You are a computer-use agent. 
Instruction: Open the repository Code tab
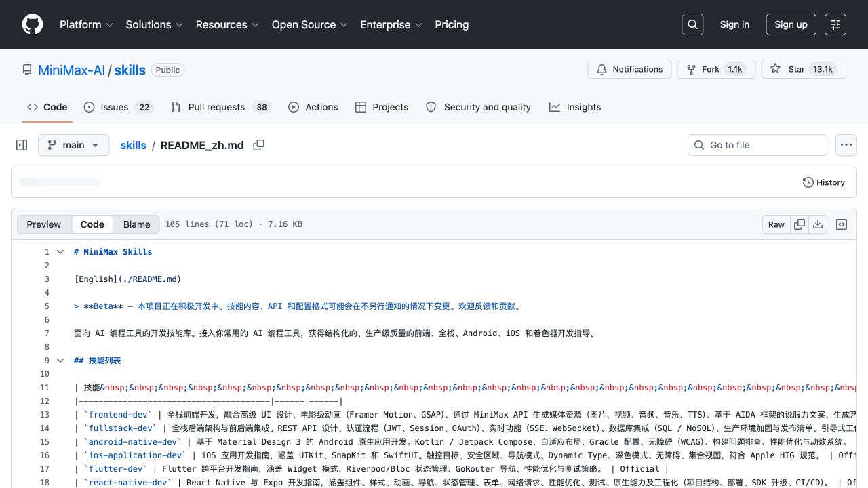[x=47, y=107]
